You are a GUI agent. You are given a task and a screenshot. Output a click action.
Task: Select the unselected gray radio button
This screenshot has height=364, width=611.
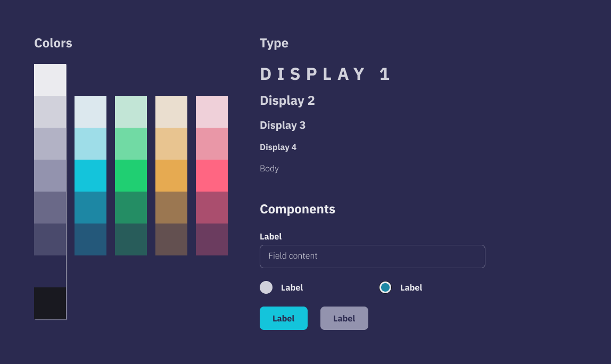click(x=266, y=287)
